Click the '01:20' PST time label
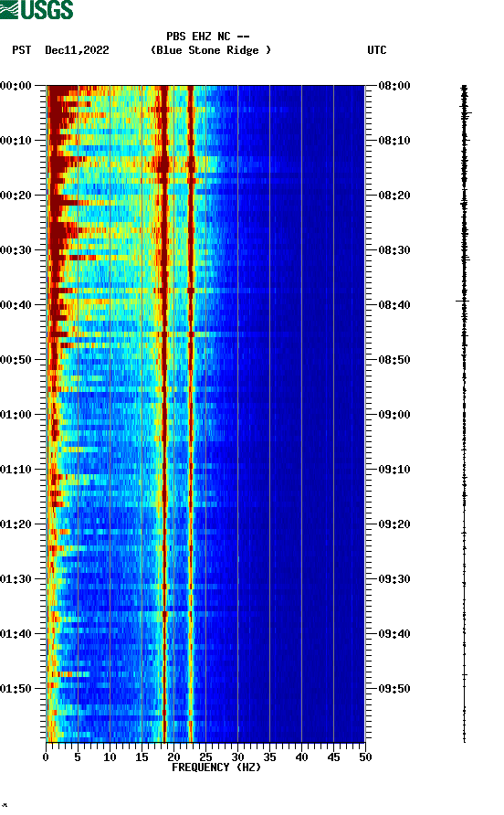 tap(16, 524)
